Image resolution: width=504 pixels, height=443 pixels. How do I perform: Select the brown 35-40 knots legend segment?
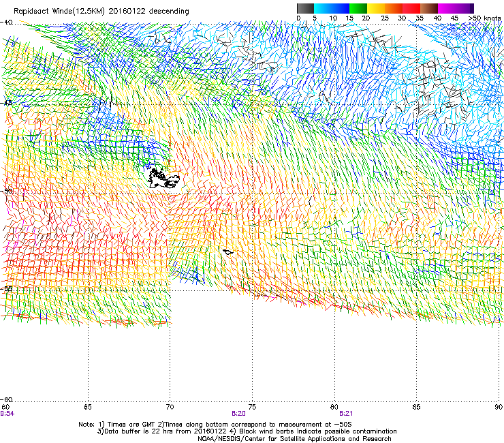429,8
